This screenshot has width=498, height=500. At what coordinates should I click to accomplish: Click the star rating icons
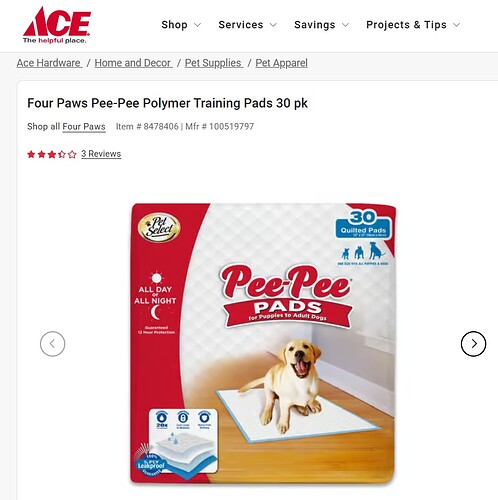pos(52,154)
